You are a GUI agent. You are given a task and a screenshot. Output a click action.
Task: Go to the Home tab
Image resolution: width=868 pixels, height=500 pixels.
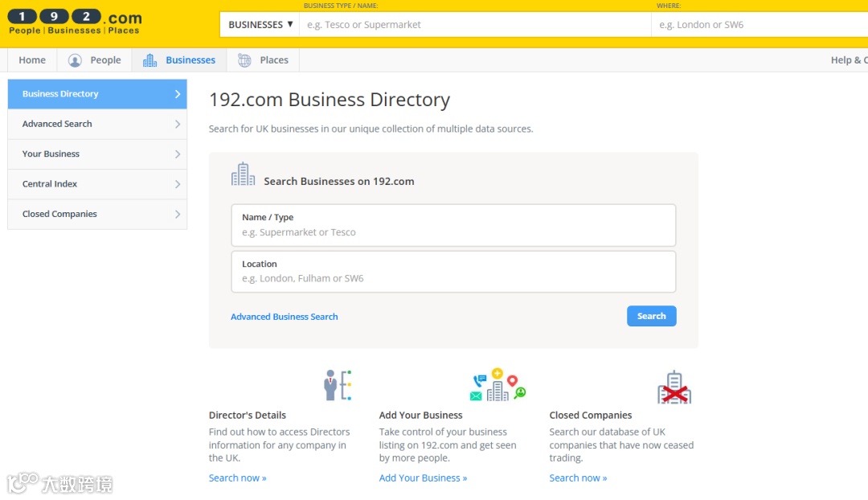pos(32,59)
